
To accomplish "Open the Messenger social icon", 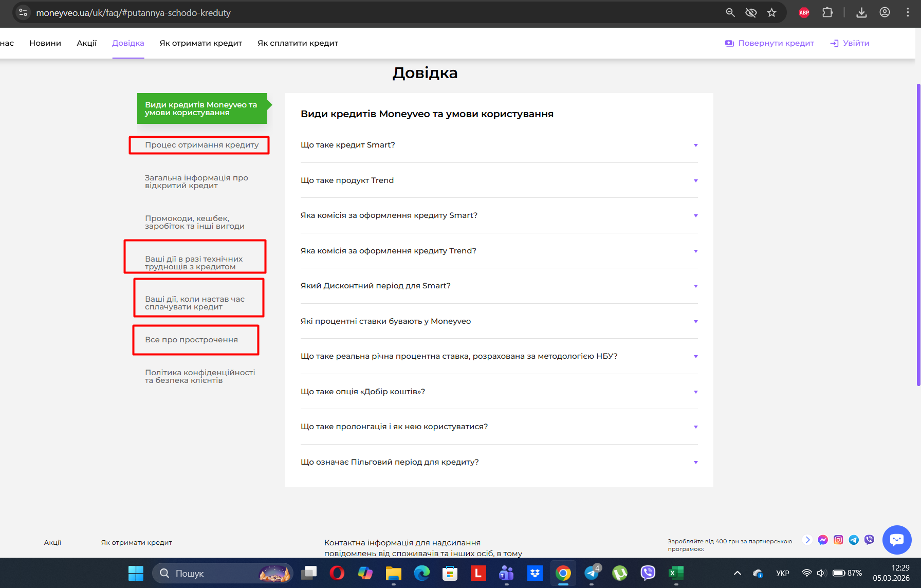I will point(823,540).
